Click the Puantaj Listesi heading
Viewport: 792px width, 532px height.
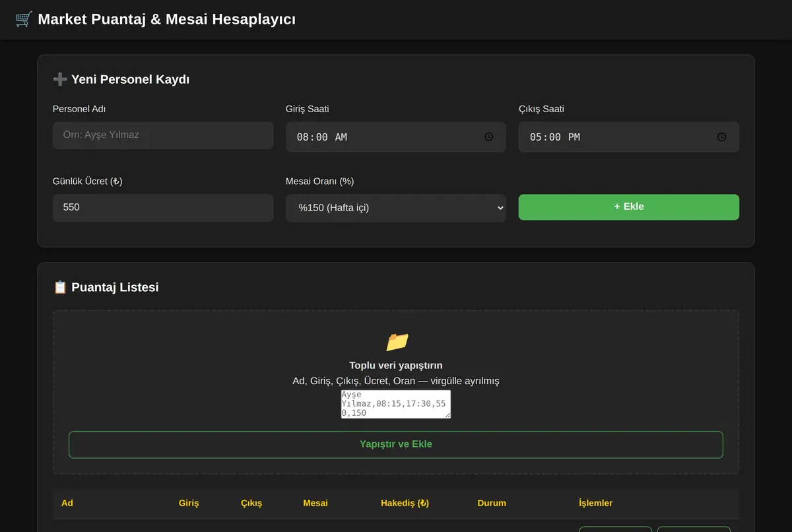click(115, 287)
